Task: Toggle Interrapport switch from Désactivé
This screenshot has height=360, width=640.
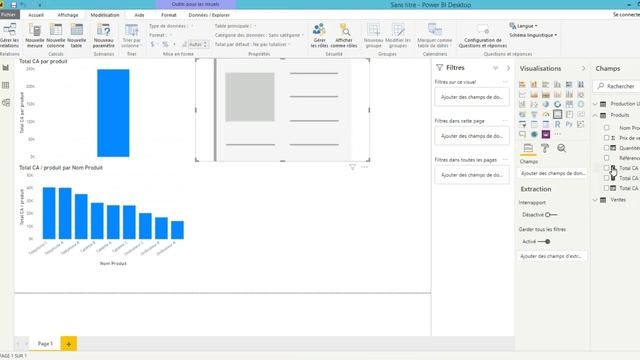Action: point(551,215)
